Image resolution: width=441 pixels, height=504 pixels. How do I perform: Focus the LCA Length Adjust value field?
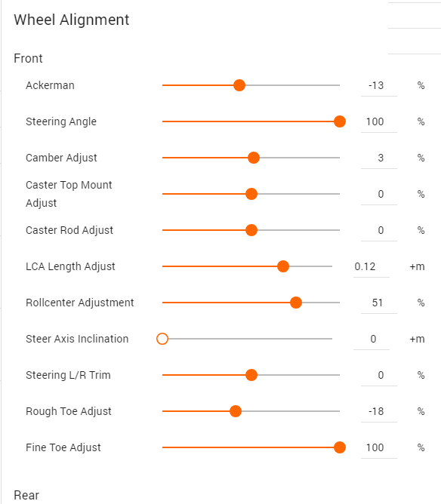(x=372, y=266)
